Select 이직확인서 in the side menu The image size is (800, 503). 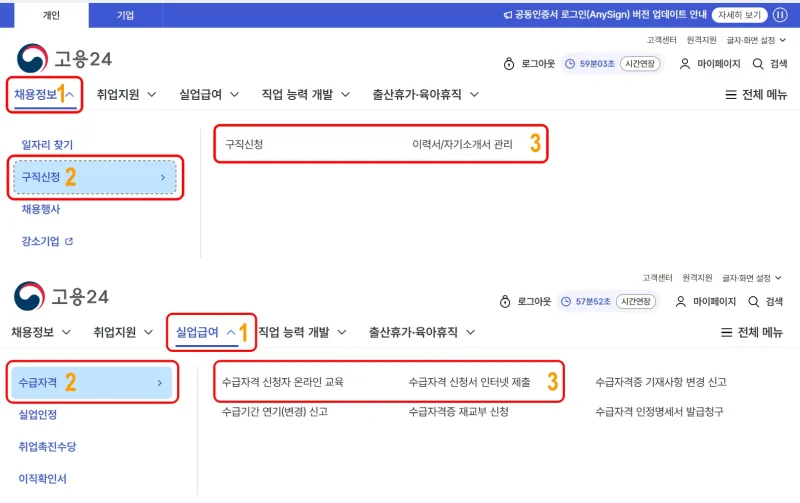coord(43,479)
